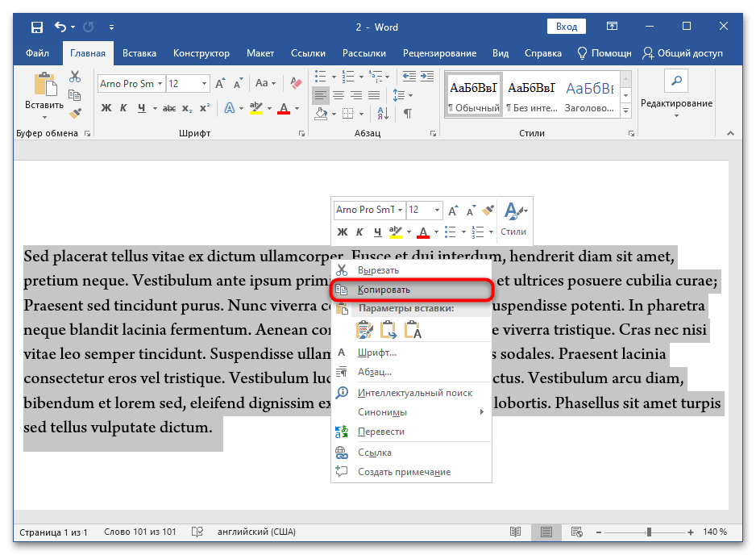
Task: Click the Вход sign-in button
Action: 567,27
